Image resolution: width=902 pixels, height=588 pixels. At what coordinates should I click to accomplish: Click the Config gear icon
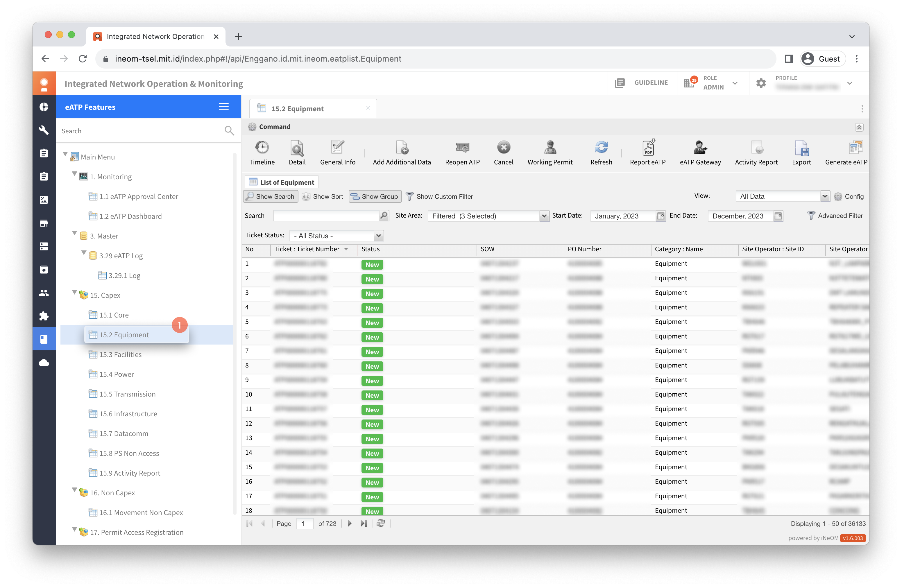pyautogui.click(x=837, y=196)
